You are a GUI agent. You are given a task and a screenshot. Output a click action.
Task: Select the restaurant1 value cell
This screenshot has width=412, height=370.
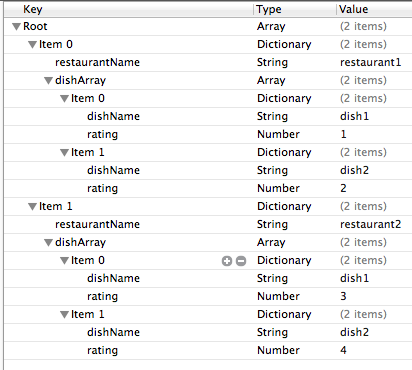370,62
